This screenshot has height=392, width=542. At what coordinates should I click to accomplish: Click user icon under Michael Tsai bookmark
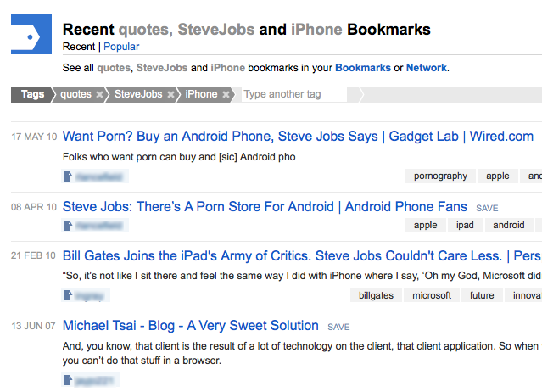pos(69,380)
